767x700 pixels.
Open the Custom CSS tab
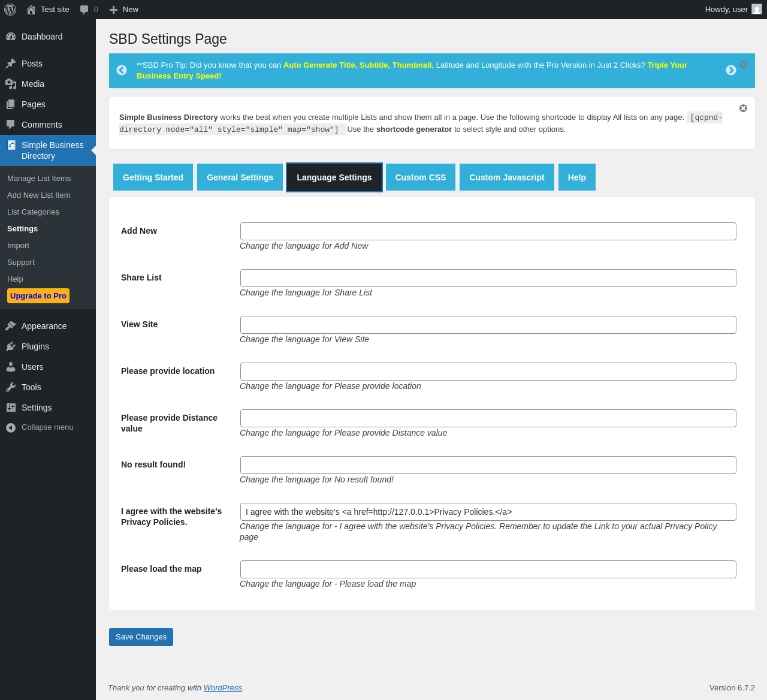(421, 177)
